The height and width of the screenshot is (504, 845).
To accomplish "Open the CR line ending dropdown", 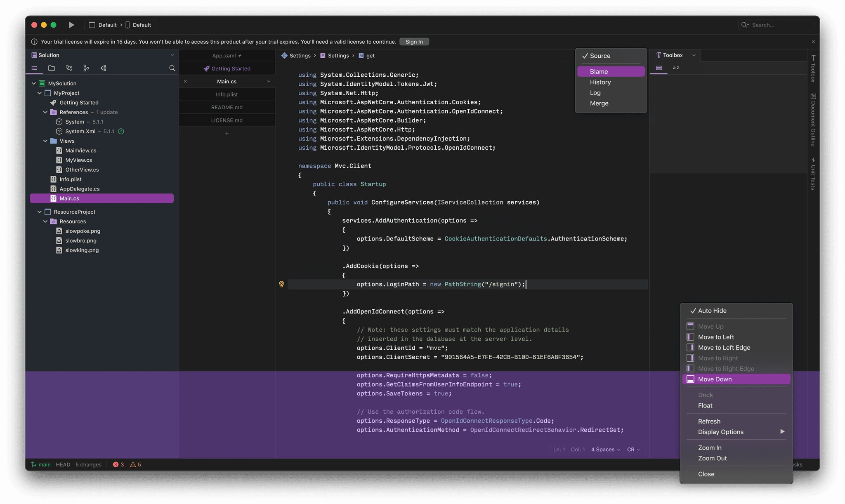I will (633, 450).
